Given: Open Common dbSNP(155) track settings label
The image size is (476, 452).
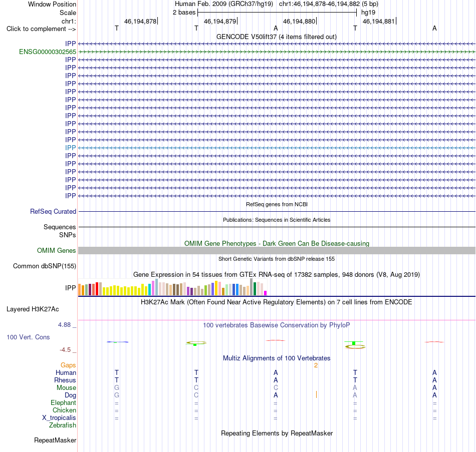Looking at the screenshot, I should click(x=45, y=266).
